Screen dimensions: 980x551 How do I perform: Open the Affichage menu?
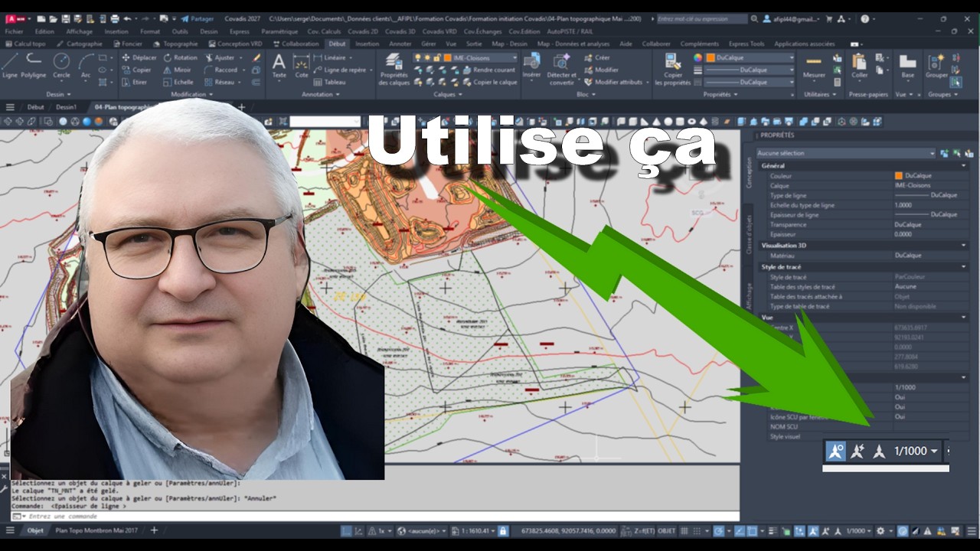(79, 31)
